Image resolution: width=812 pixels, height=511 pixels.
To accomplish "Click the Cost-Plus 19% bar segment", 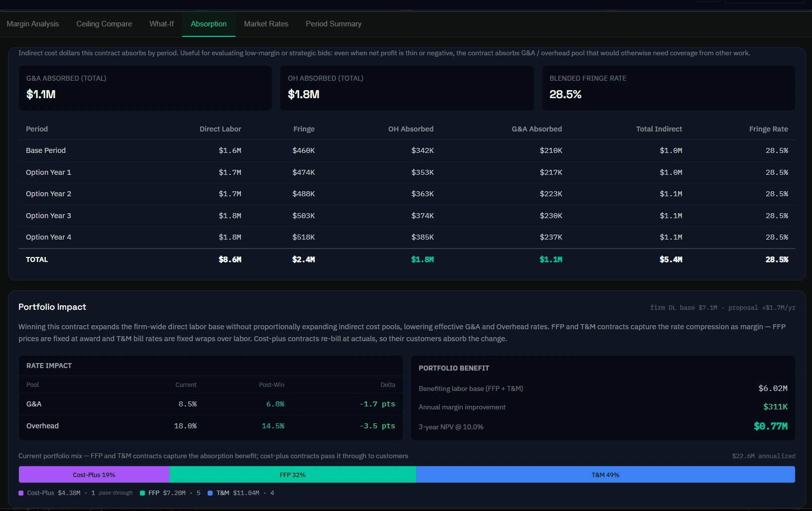I will pos(94,475).
